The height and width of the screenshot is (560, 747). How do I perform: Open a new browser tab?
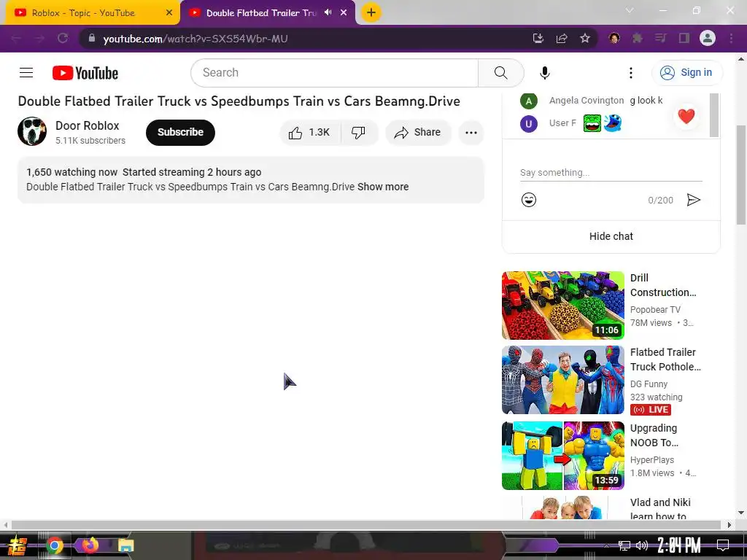pos(371,12)
